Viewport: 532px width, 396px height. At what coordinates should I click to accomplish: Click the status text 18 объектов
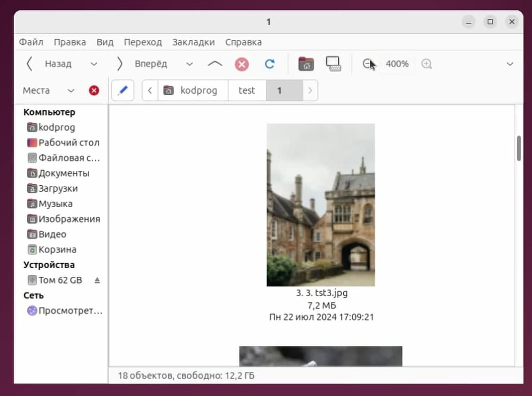(x=146, y=376)
